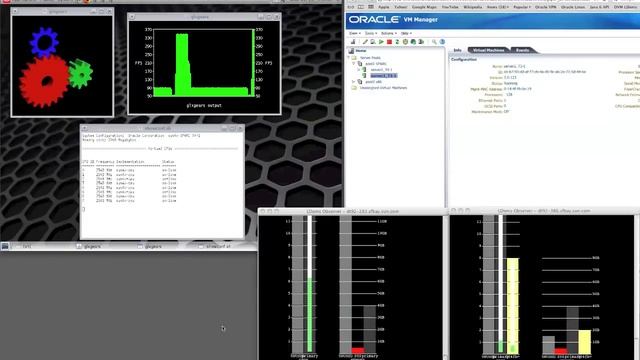Open the Help menu in VM Manager

(406, 33)
